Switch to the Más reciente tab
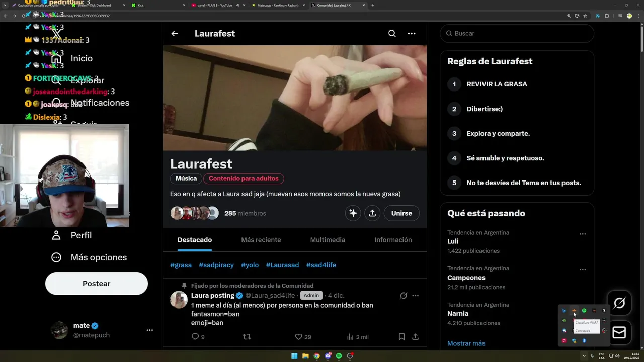Image resolution: width=644 pixels, height=362 pixels. click(261, 240)
